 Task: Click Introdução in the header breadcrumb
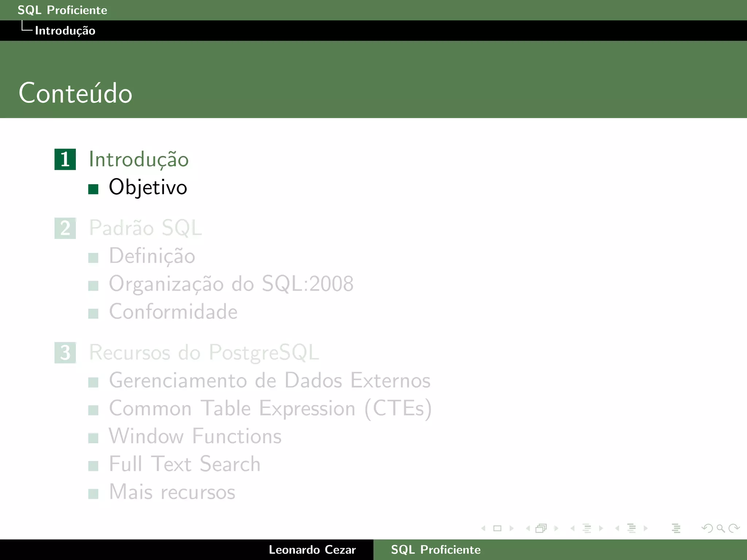point(65,31)
